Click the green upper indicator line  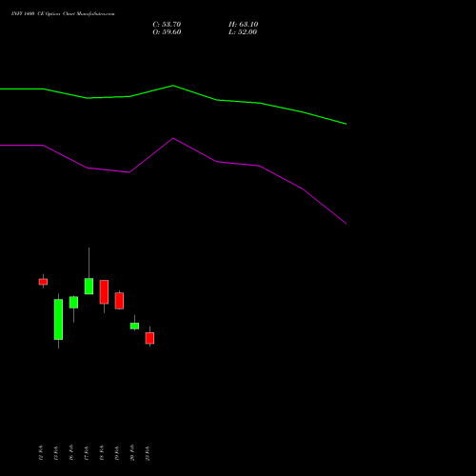pos(173,86)
